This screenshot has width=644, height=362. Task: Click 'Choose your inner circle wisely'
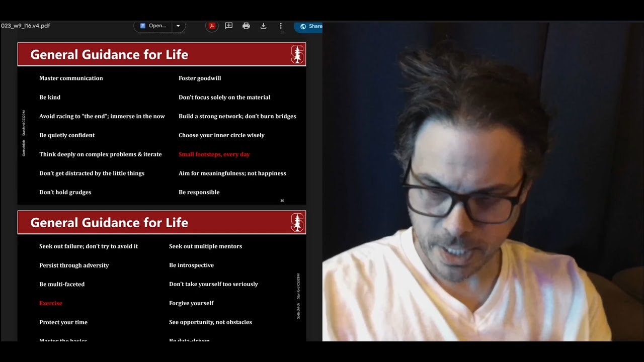[221, 135]
